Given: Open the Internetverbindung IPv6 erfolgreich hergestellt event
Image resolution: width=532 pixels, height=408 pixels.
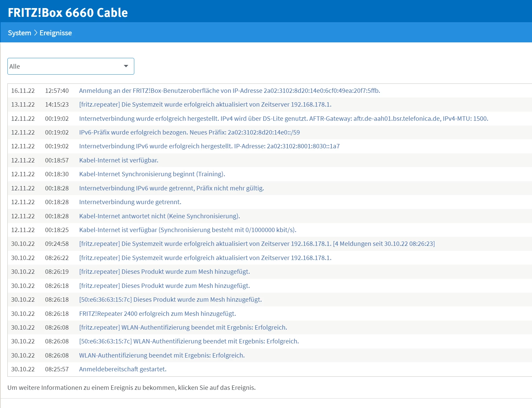Looking at the screenshot, I should 209,146.
